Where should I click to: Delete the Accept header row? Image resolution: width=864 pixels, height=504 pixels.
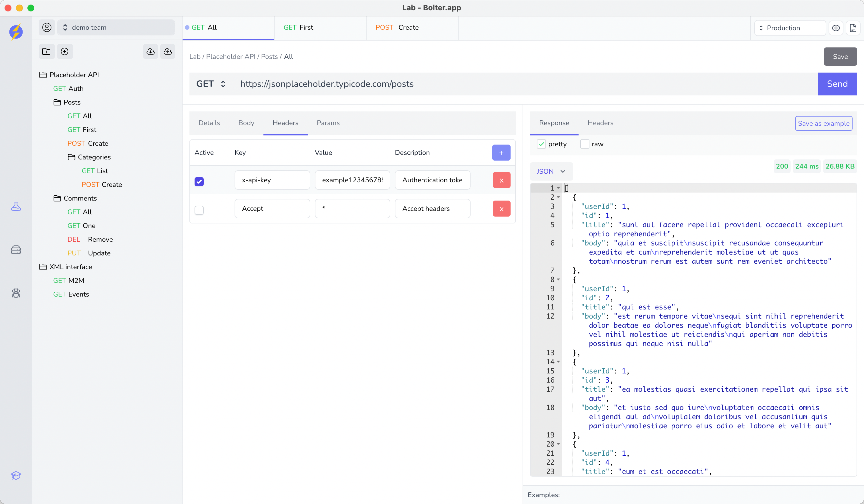[x=502, y=209]
